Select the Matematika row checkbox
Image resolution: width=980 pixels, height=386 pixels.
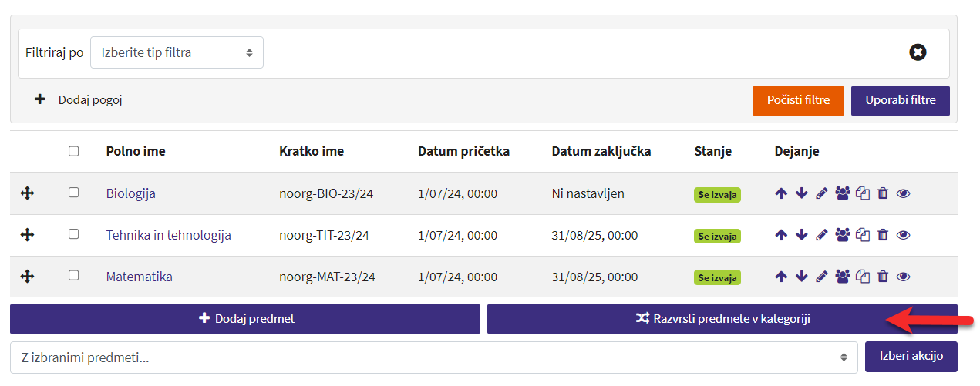click(74, 275)
